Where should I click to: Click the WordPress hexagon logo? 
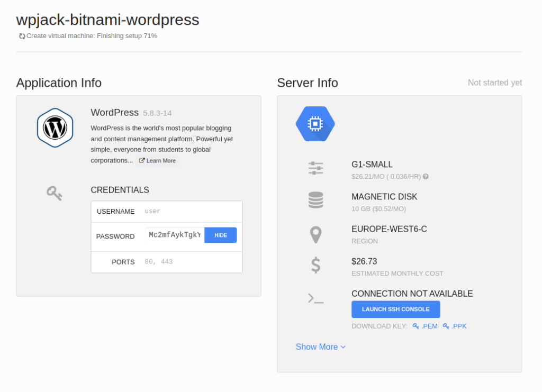pyautogui.click(x=55, y=128)
